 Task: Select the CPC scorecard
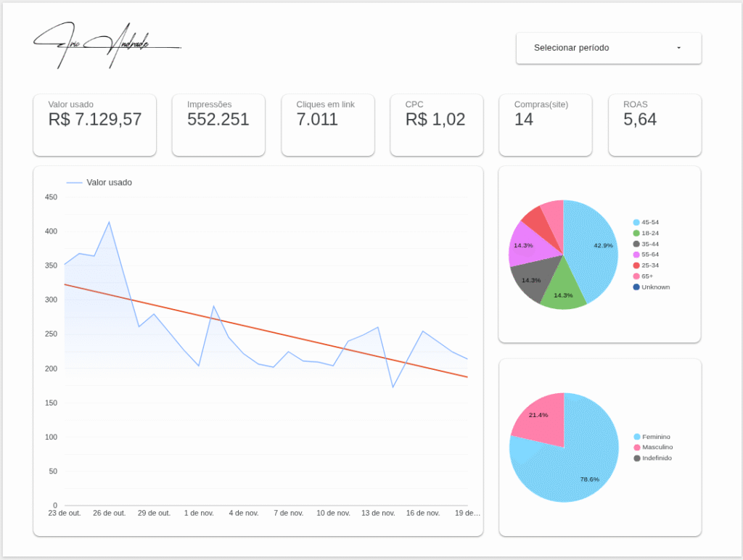[436, 124]
